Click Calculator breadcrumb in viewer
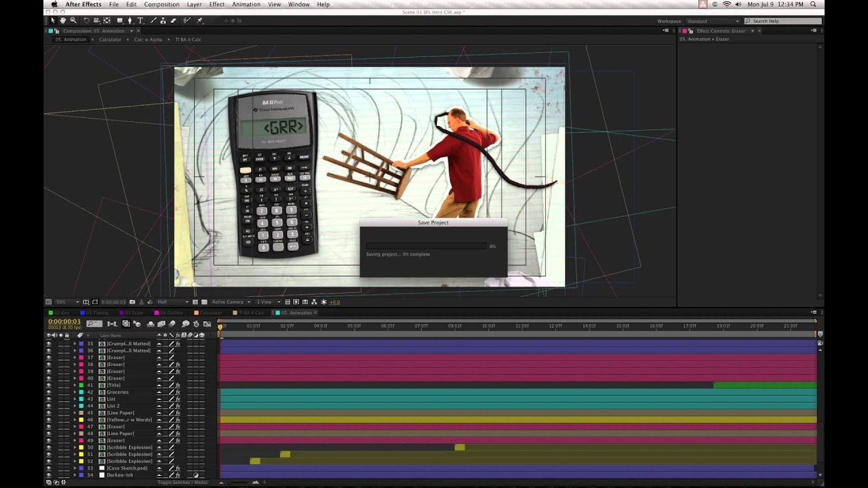868x488 pixels. [110, 39]
